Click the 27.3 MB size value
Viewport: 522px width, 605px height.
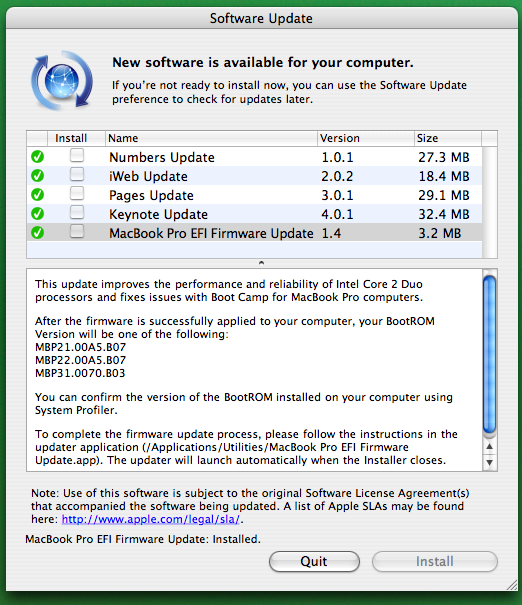444,157
